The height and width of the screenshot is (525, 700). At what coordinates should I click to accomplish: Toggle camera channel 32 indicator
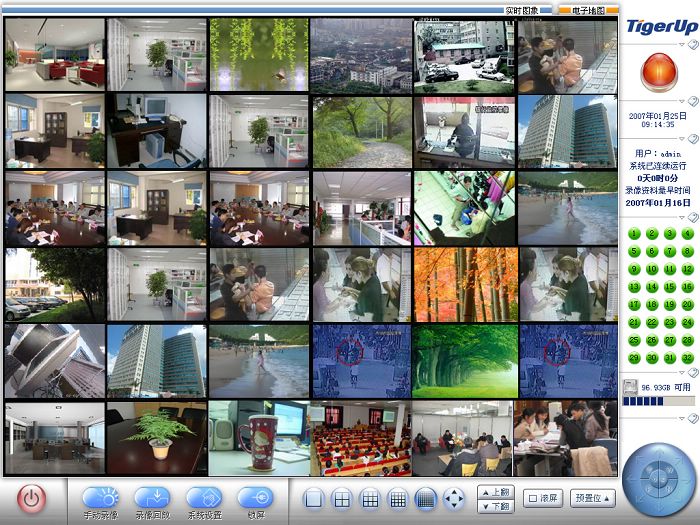(x=687, y=358)
